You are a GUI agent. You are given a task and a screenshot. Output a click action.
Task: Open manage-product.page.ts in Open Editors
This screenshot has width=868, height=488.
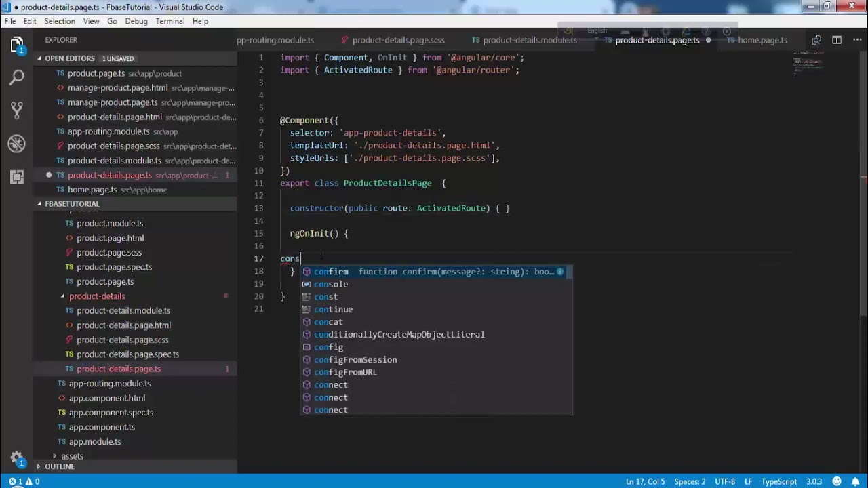135,102
